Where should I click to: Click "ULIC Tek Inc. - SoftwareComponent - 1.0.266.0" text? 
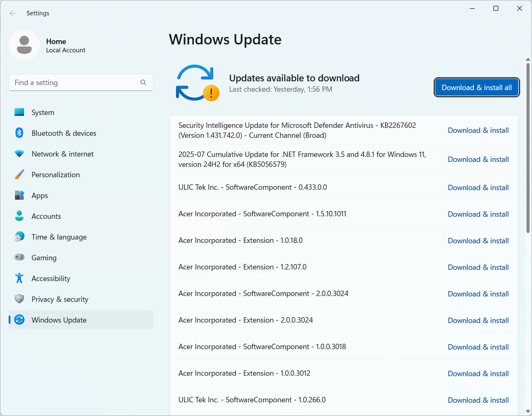tap(252, 400)
